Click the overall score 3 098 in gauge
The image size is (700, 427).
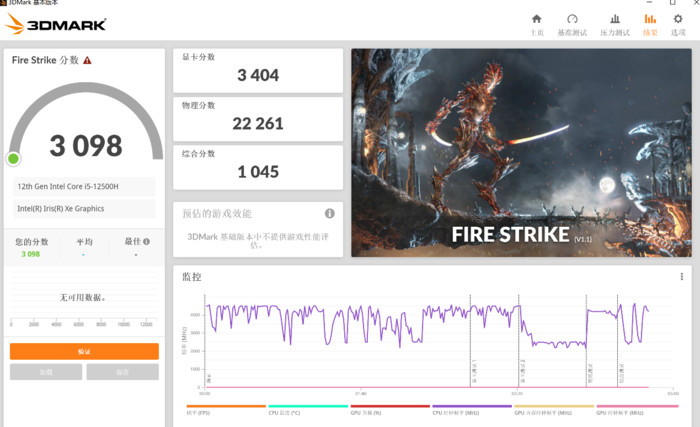tap(86, 146)
